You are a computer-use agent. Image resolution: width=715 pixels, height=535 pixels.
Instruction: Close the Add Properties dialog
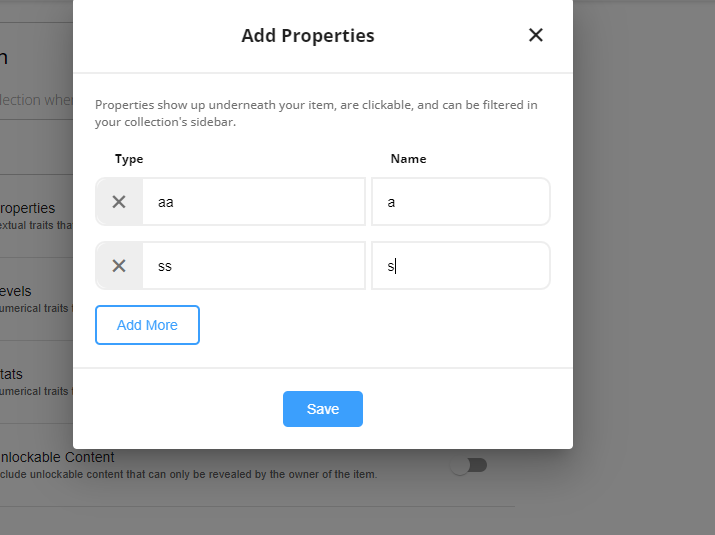tap(535, 35)
